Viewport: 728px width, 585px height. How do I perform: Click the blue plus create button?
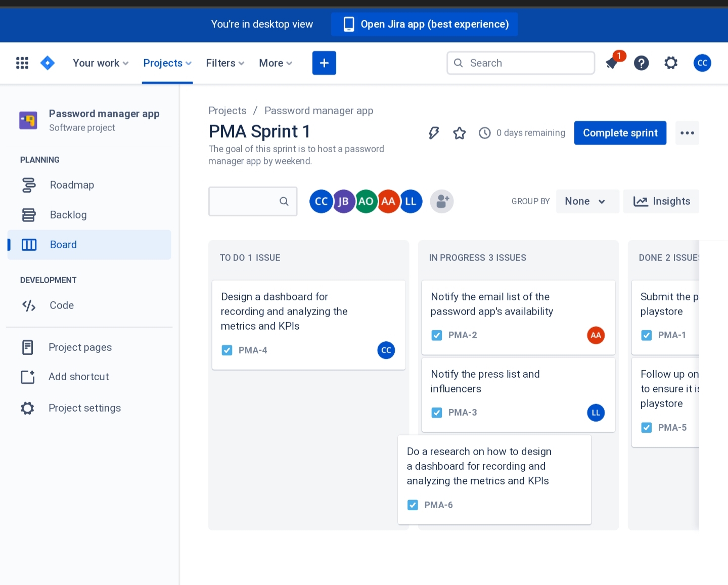[x=324, y=63]
